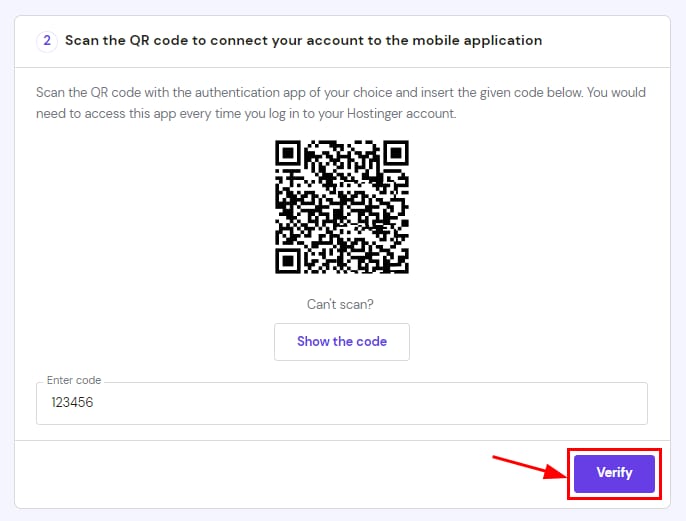Click the center of the QR code
686x521 pixels.
coord(342,207)
